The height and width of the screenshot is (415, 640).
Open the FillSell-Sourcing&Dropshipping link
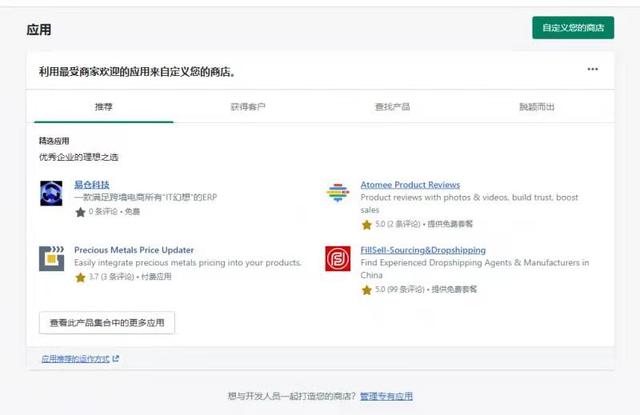(x=423, y=250)
